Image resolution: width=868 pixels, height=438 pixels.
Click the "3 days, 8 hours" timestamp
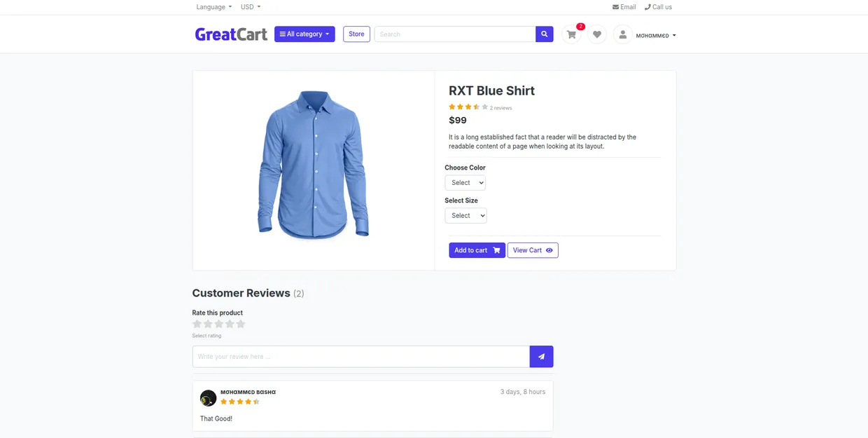click(523, 392)
